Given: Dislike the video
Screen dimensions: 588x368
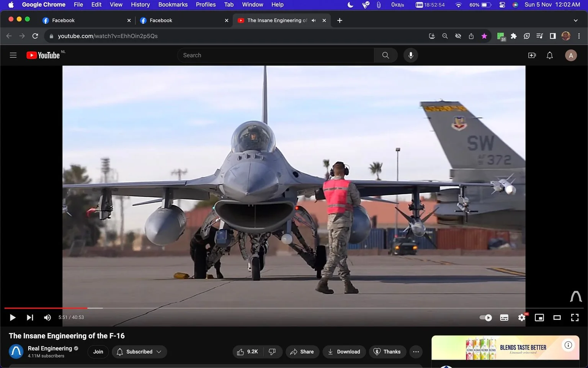Looking at the screenshot, I should pyautogui.click(x=273, y=352).
